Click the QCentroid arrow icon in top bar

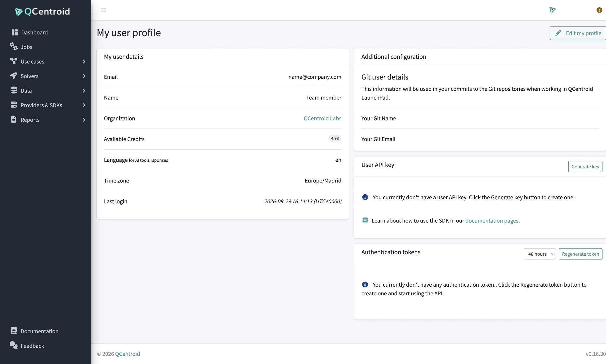coord(552,10)
